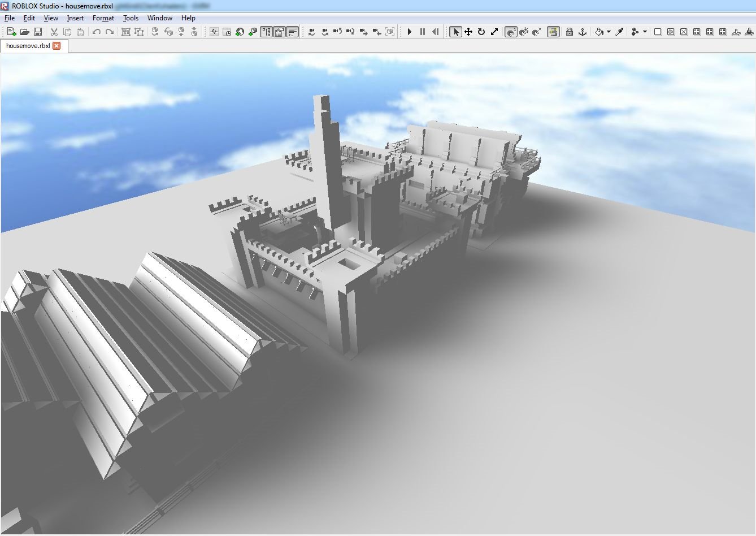This screenshot has height=536, width=756.
Task: Toggle the Output command panel
Action: click(x=292, y=32)
